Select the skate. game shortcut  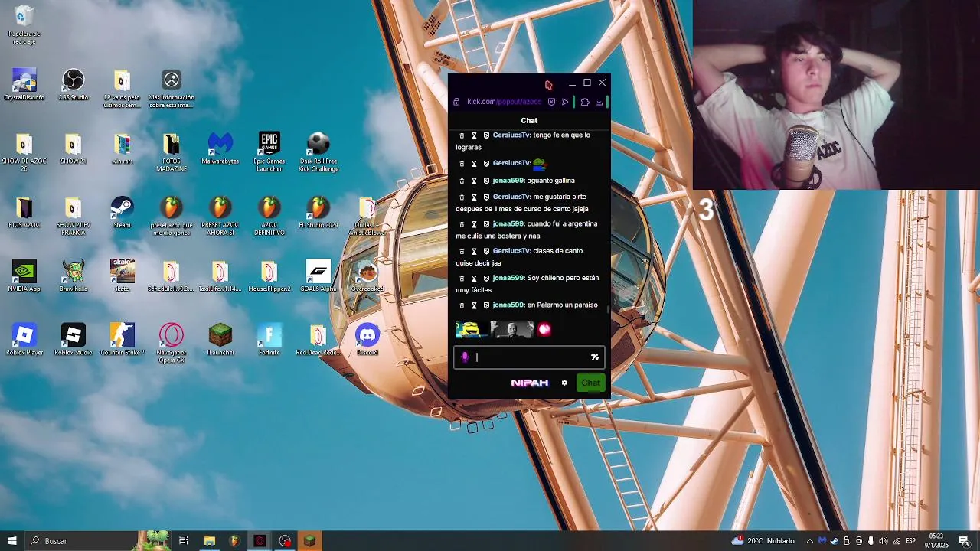point(122,276)
